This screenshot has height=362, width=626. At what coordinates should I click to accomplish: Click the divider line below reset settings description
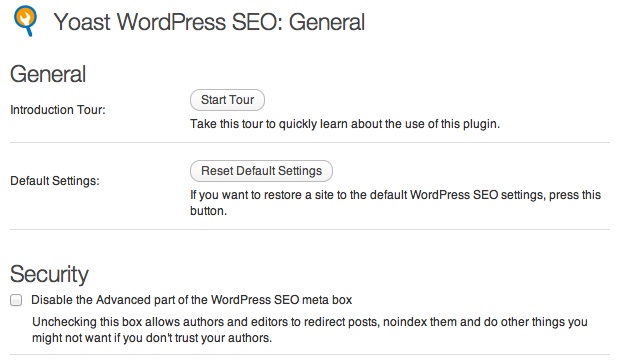tap(310, 229)
